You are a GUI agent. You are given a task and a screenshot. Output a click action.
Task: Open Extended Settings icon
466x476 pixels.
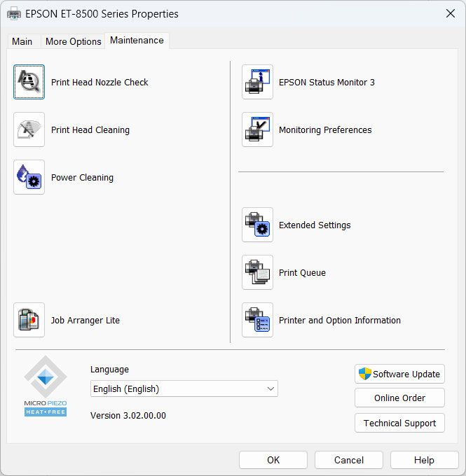pos(257,225)
